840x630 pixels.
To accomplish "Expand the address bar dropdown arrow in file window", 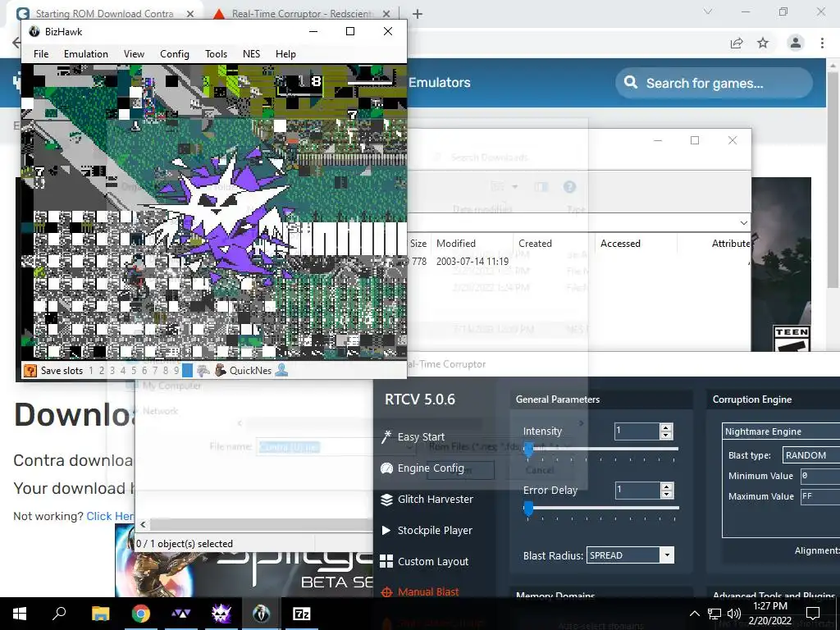I will pos(743,223).
